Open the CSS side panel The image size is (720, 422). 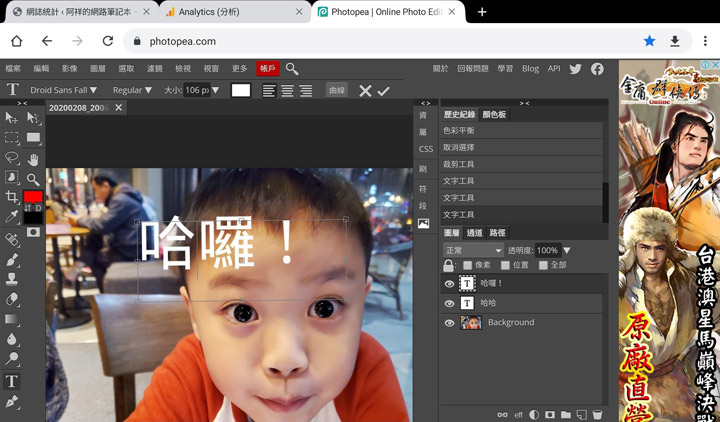426,149
